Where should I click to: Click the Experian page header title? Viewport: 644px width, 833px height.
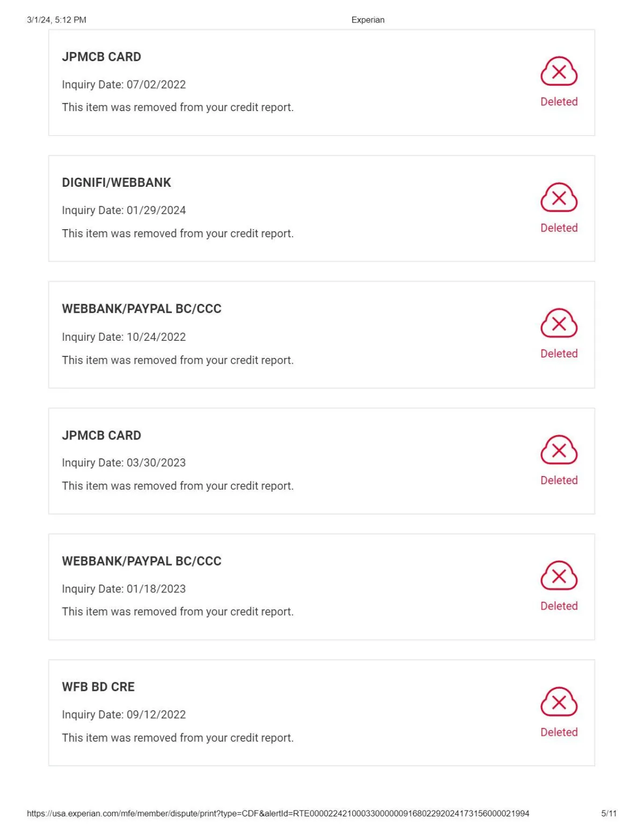point(368,20)
